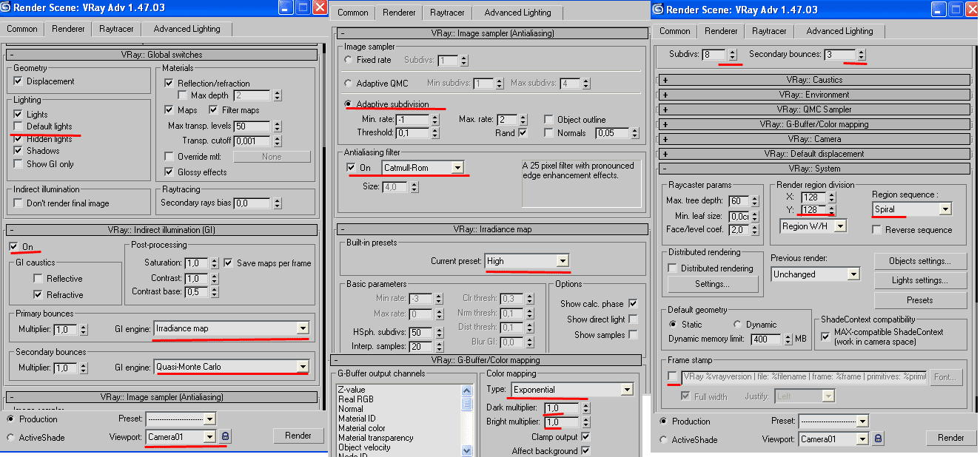Check the Distributed rendering checkbox
980x457 pixels.
pos(673,268)
